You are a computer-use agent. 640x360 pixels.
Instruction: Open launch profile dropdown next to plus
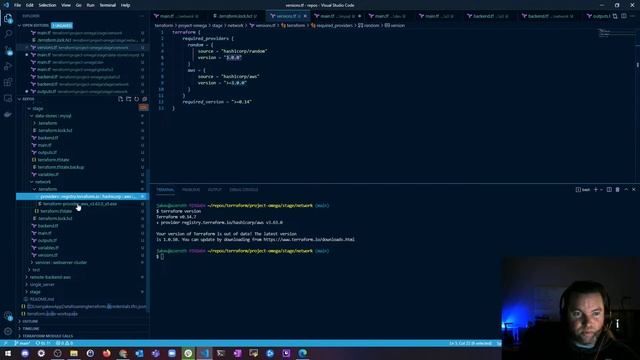coord(601,190)
